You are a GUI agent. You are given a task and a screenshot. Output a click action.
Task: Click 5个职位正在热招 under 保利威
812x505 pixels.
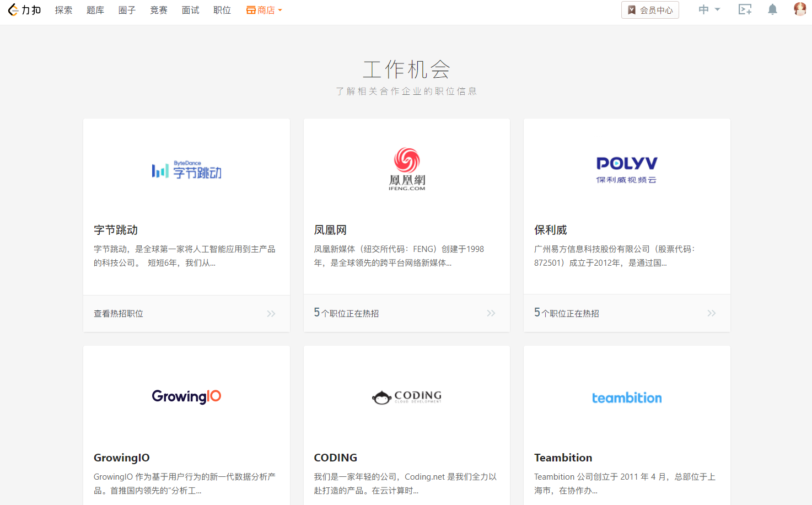click(x=566, y=313)
